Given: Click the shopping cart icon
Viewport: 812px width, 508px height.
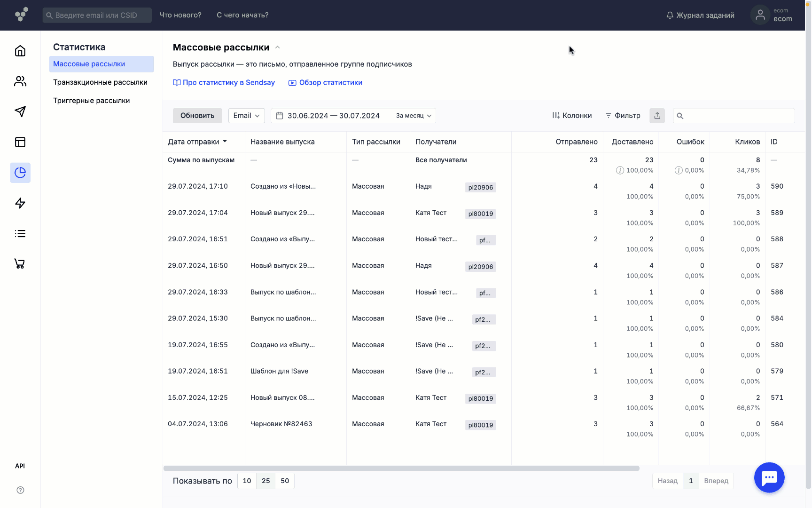Looking at the screenshot, I should pos(20,264).
